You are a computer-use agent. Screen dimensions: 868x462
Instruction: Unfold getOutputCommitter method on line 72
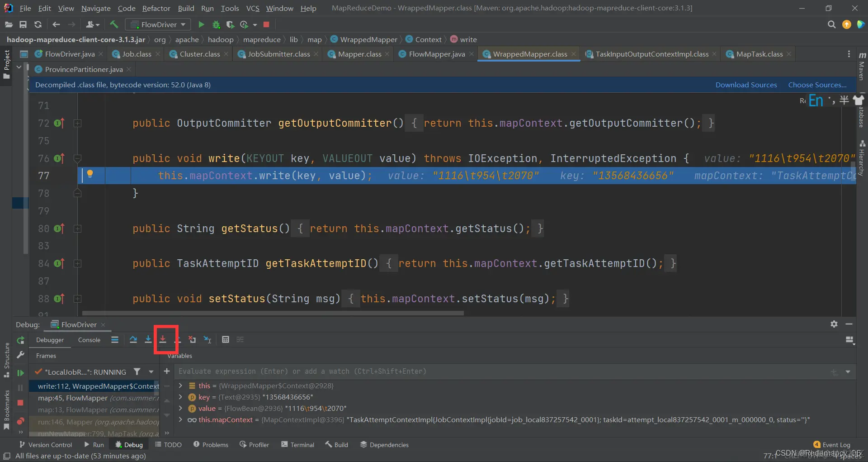[x=78, y=123]
